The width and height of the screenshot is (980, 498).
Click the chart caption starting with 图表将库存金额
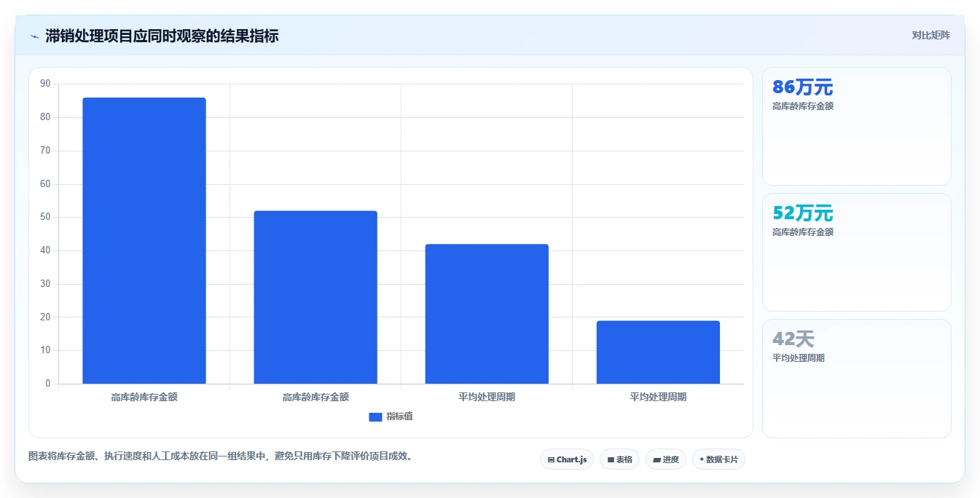222,456
